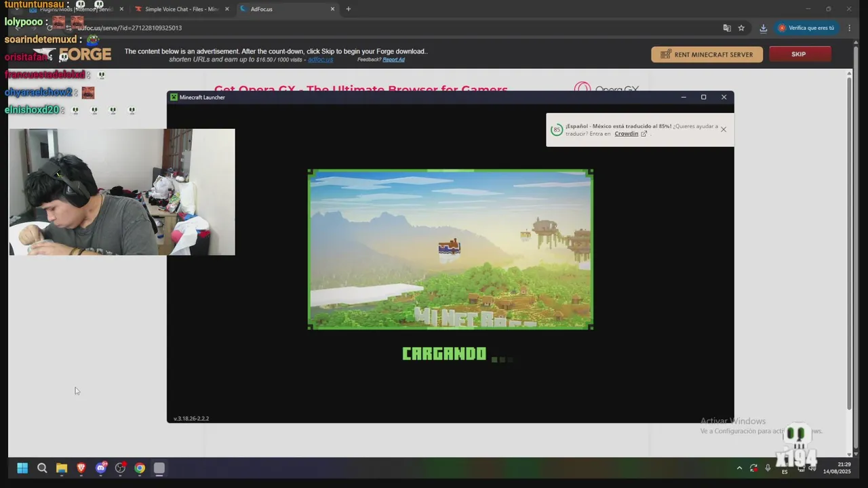Click the SKIP button on AdFoc page
868x488 pixels.
[800, 54]
